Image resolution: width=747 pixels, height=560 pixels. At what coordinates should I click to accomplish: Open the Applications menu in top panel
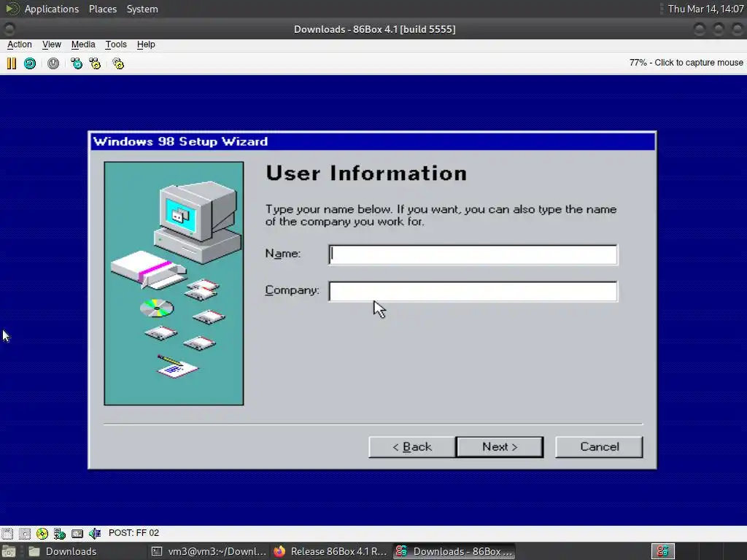tap(52, 9)
